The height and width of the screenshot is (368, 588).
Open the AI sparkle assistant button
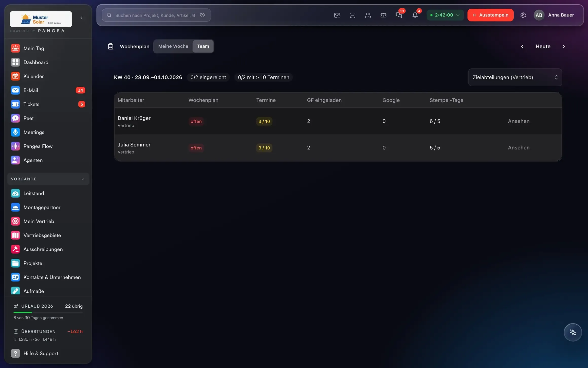click(x=573, y=332)
